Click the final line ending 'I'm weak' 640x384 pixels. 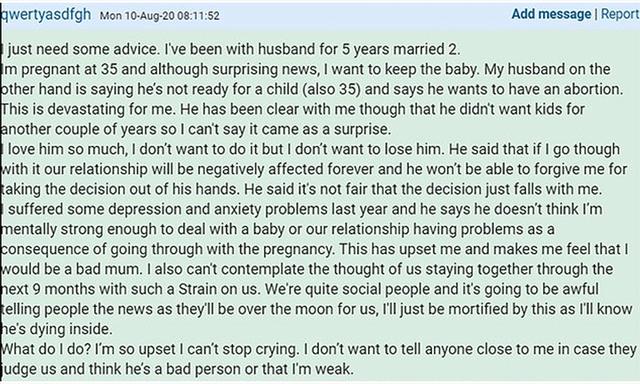coord(178,369)
